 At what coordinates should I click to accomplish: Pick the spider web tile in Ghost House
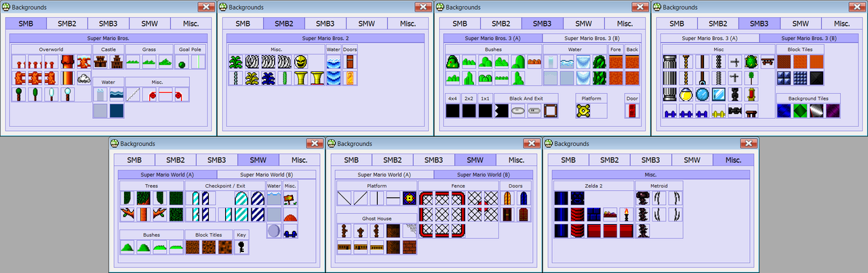410,231
